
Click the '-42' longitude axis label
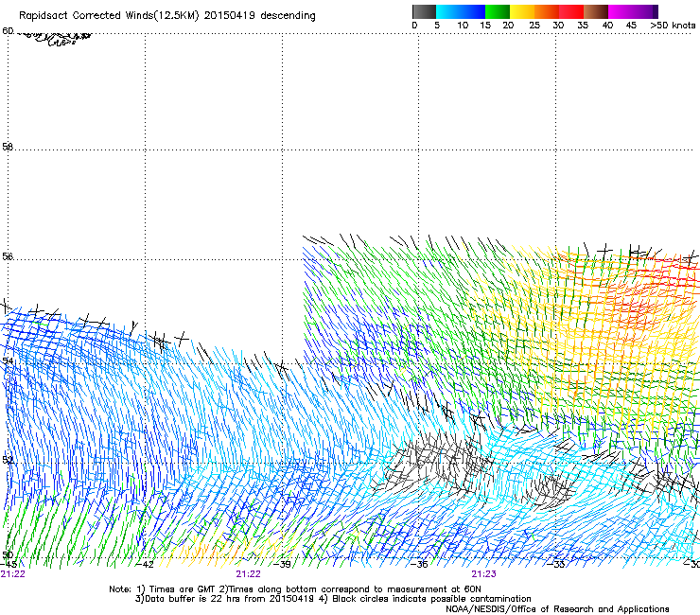[146, 564]
